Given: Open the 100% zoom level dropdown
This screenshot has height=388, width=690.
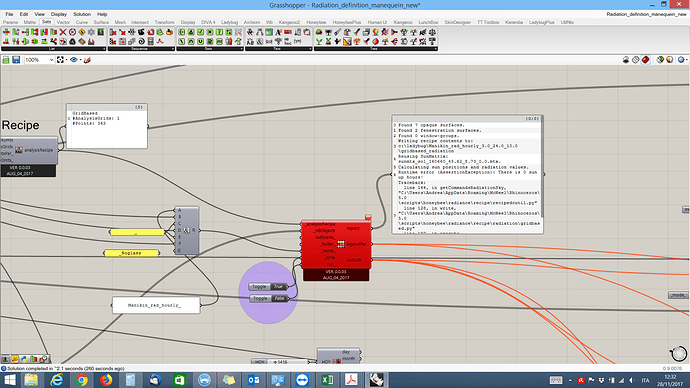Looking at the screenshot, I should click(51, 60).
